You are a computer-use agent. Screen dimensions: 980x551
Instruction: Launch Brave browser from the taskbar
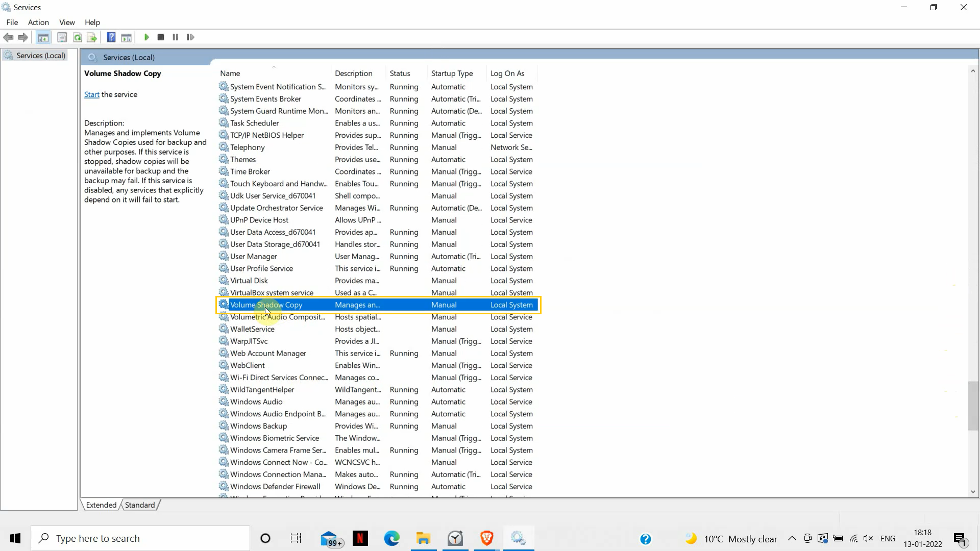pos(486,538)
